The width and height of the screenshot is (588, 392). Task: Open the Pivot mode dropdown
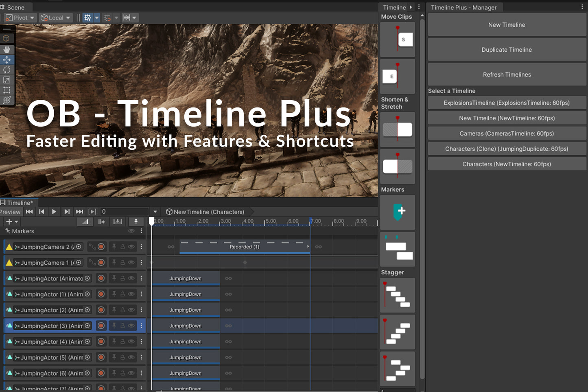pos(20,18)
